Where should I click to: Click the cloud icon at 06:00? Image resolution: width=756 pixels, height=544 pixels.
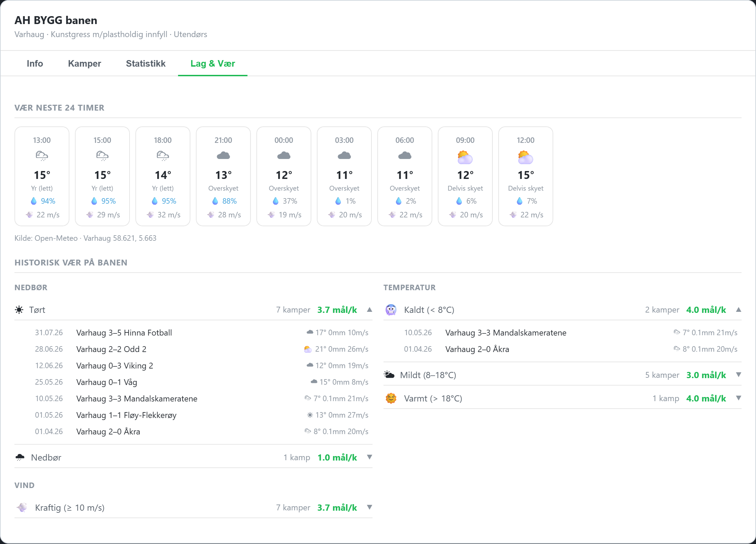point(405,156)
